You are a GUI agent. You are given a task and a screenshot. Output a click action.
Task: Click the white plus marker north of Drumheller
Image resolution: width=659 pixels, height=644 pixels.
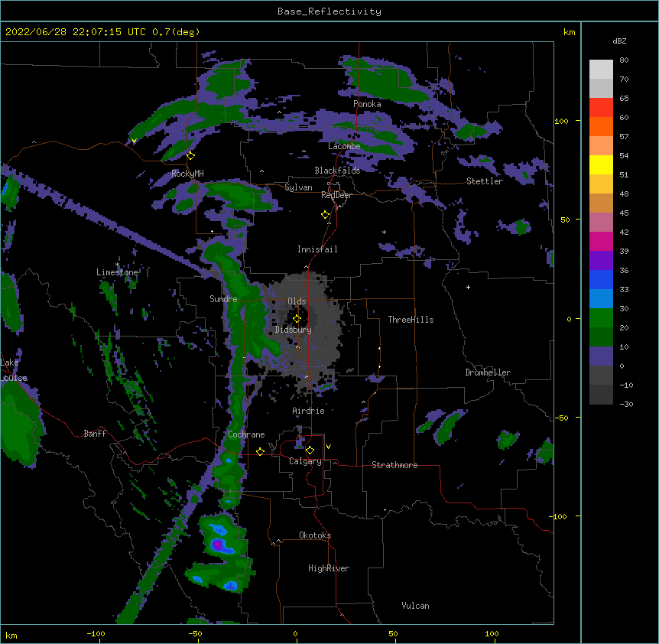[468, 287]
